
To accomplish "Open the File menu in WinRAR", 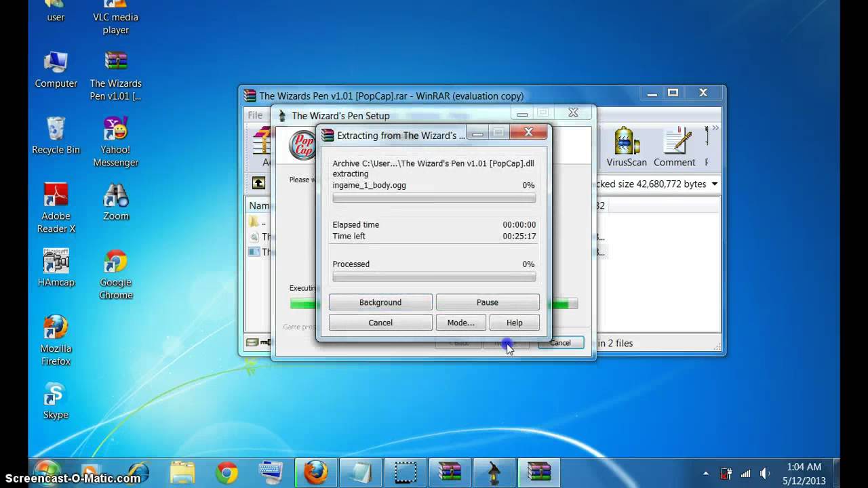I will pyautogui.click(x=254, y=115).
